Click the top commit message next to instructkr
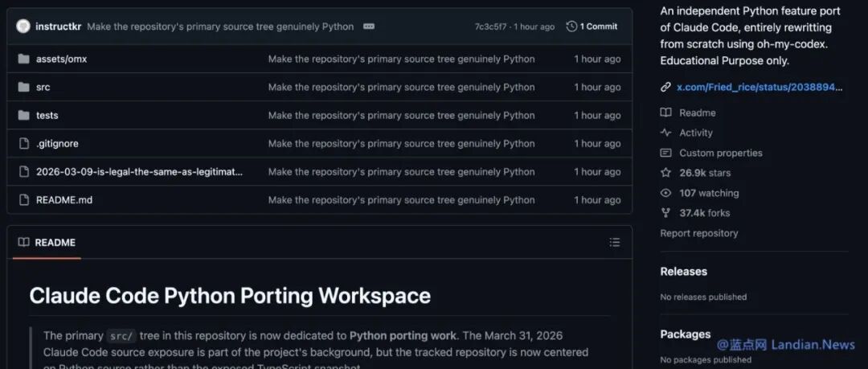The width and height of the screenshot is (868, 369). (x=220, y=27)
